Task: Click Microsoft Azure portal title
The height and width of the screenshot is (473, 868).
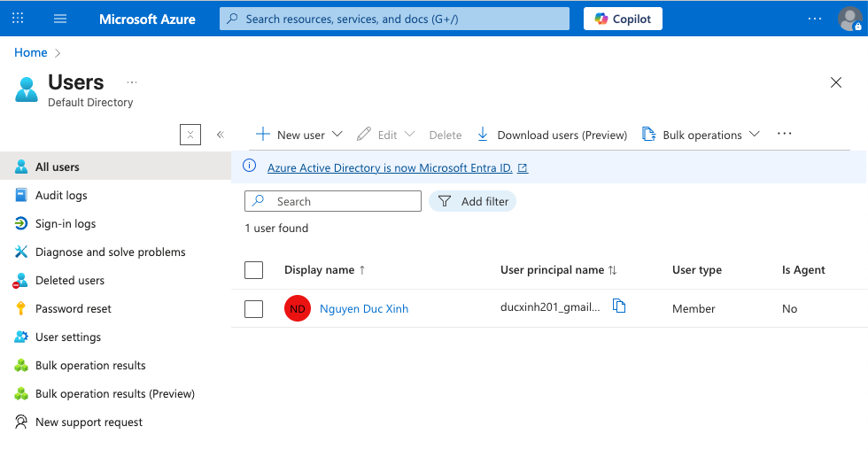Action: 147,19
